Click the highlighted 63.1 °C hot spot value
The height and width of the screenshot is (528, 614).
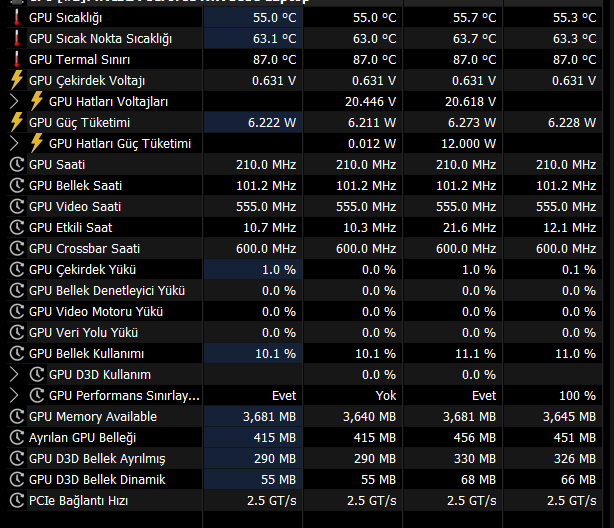(x=274, y=39)
